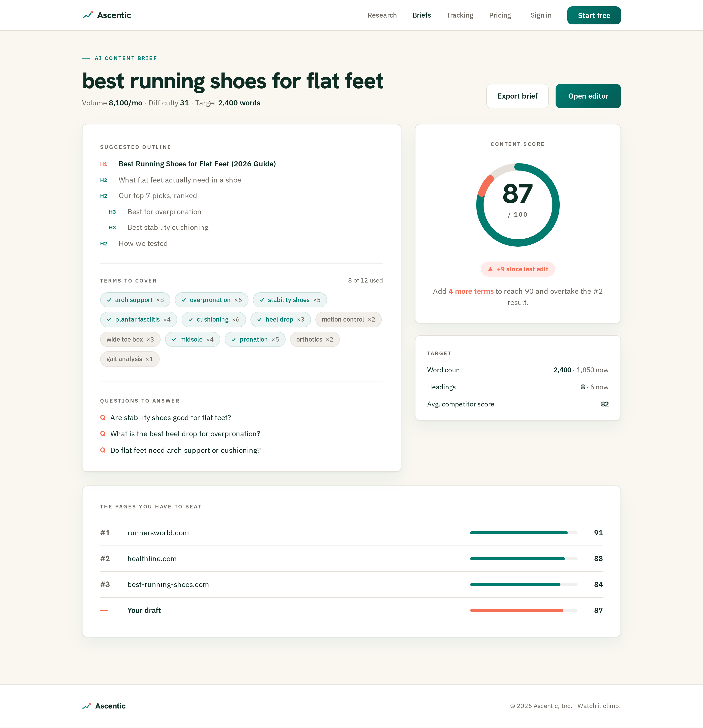Click the Ascentic logo icon in header
This screenshot has width=703, height=728.
click(87, 15)
